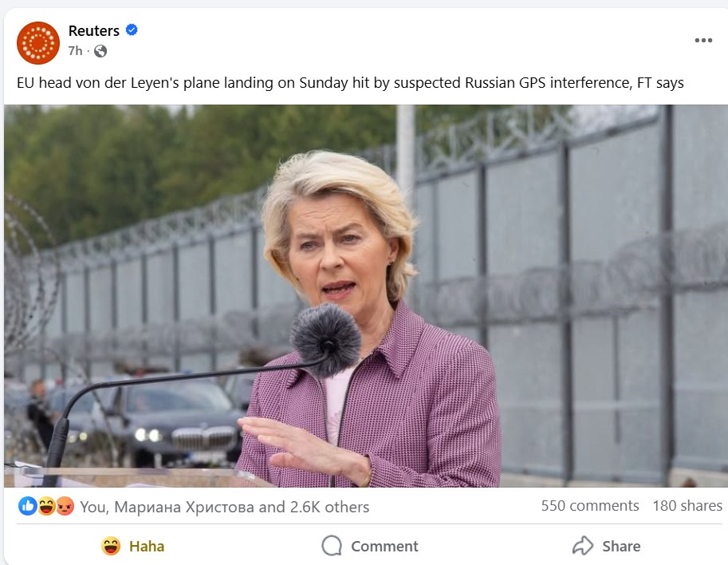Image resolution: width=728 pixels, height=565 pixels.
Task: Click the speech bubble comment icon
Action: pos(332,546)
